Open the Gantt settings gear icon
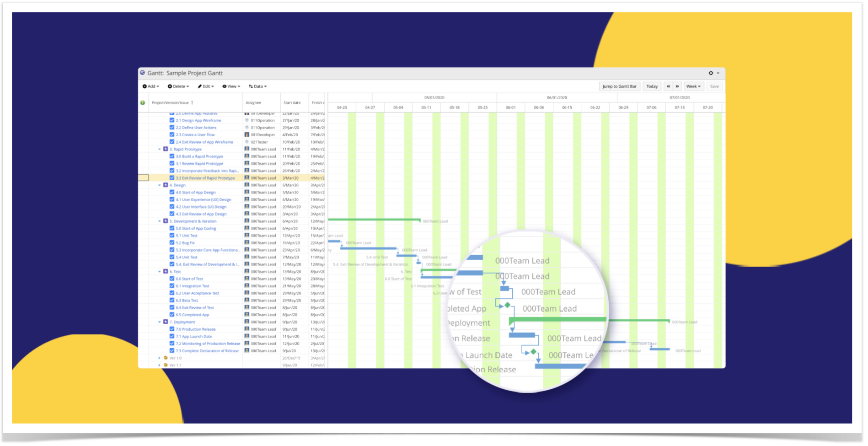This screenshot has height=446, width=868. click(x=711, y=73)
